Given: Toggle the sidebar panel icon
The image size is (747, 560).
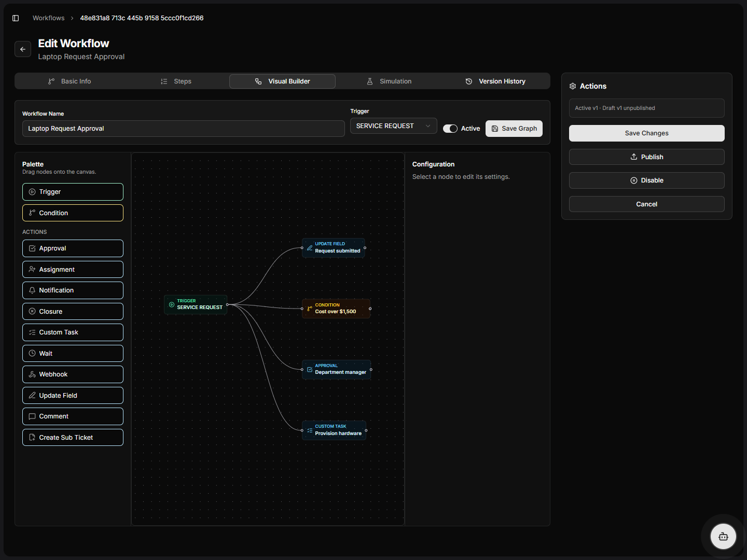Looking at the screenshot, I should tap(16, 18).
